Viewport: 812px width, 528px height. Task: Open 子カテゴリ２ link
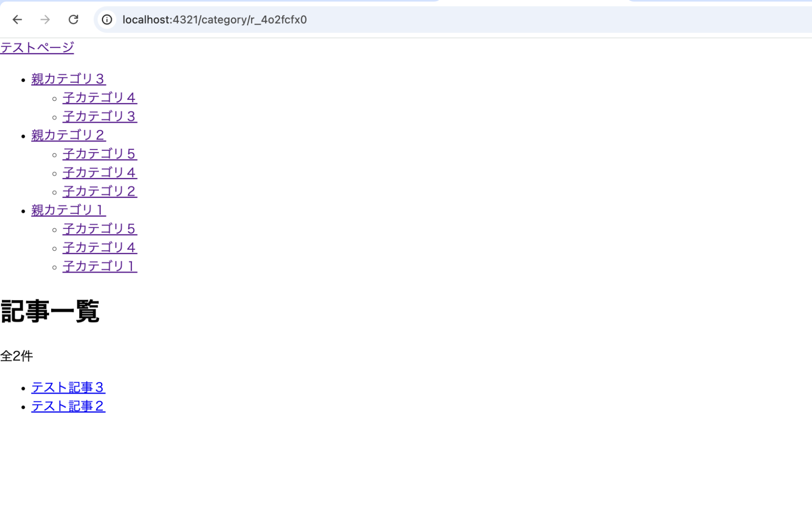tap(100, 191)
